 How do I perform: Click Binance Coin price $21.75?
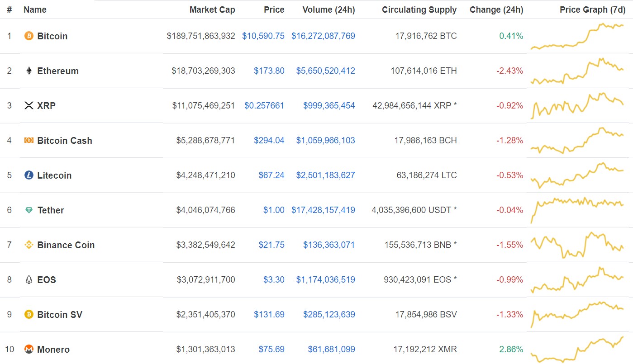(271, 245)
